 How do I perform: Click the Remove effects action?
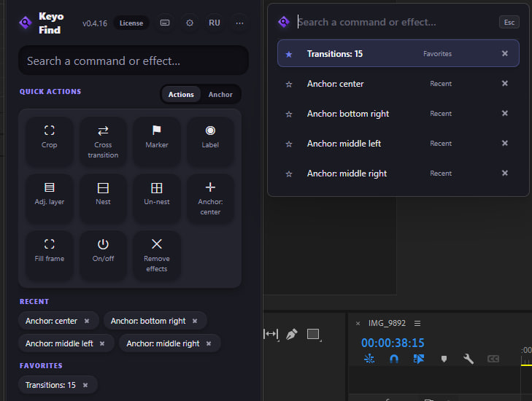point(157,256)
